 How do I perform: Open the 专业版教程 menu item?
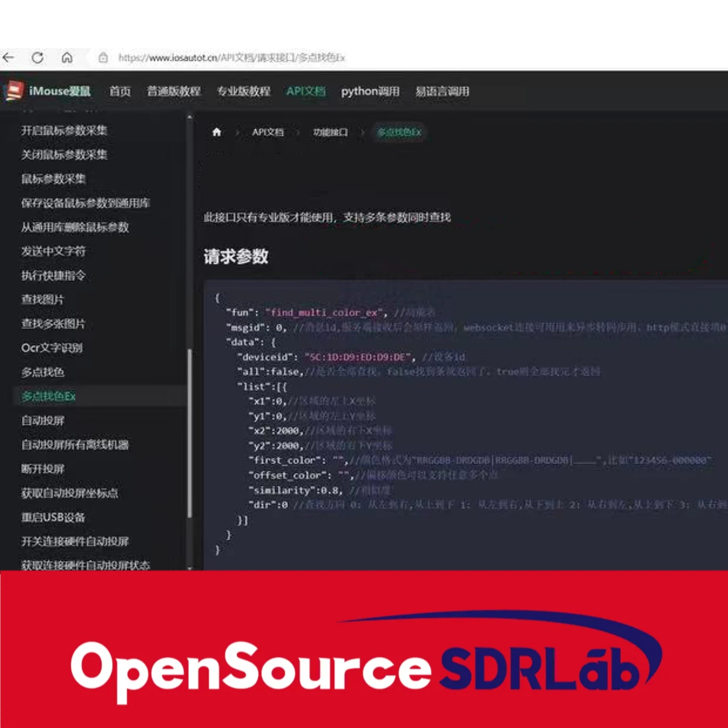tap(244, 92)
